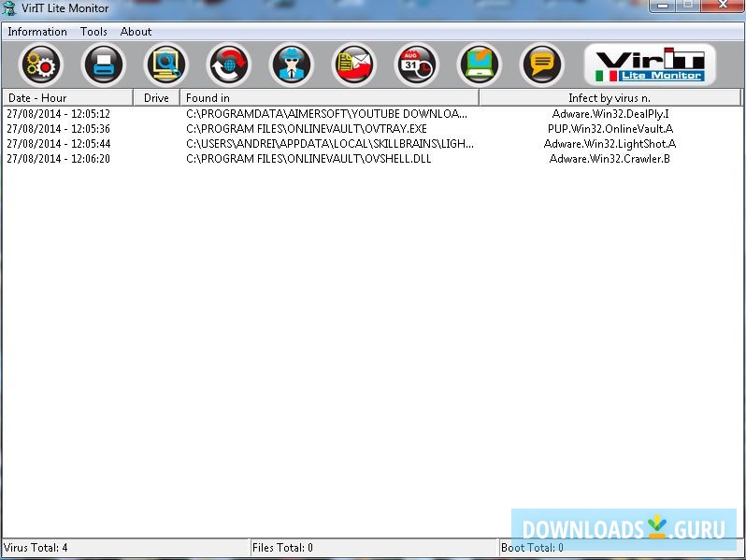746x560 pixels.
Task: Click the Drive column header
Action: pos(156,97)
